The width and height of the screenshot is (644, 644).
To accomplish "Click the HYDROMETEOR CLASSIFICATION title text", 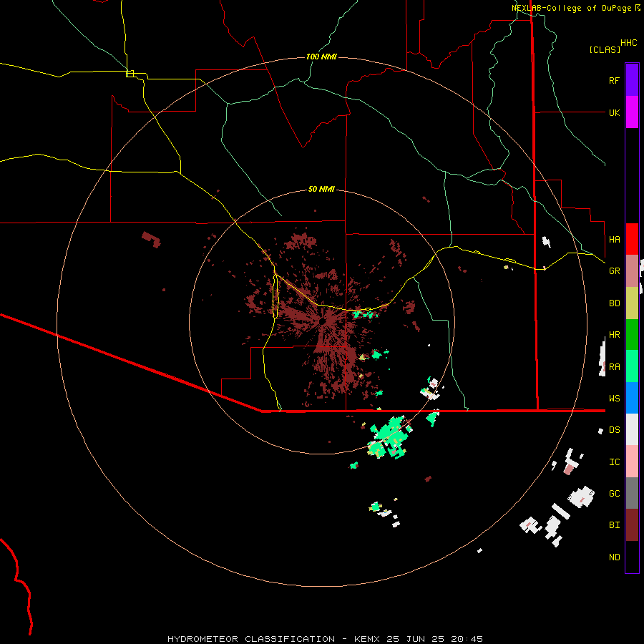I will (x=251, y=639).
